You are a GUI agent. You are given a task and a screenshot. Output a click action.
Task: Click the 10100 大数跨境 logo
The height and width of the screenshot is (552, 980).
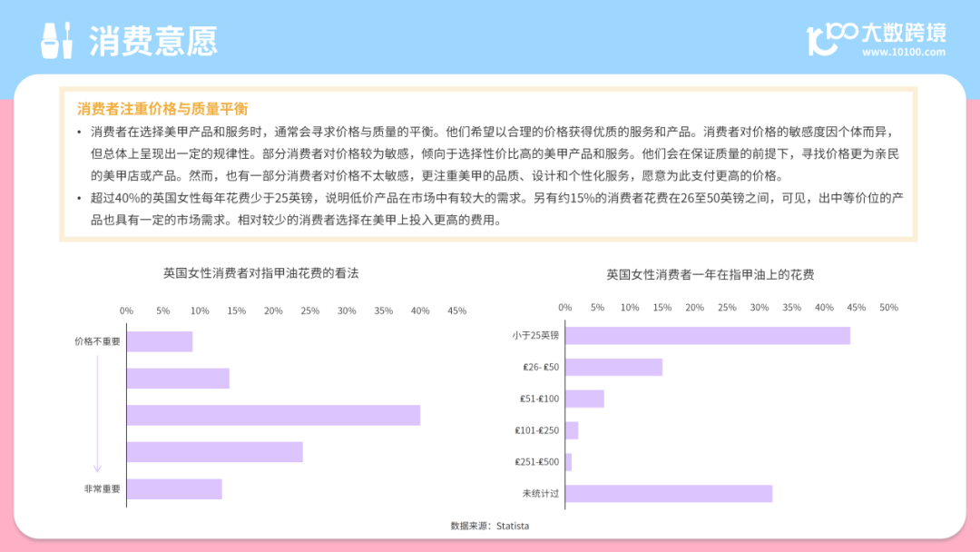[876, 39]
